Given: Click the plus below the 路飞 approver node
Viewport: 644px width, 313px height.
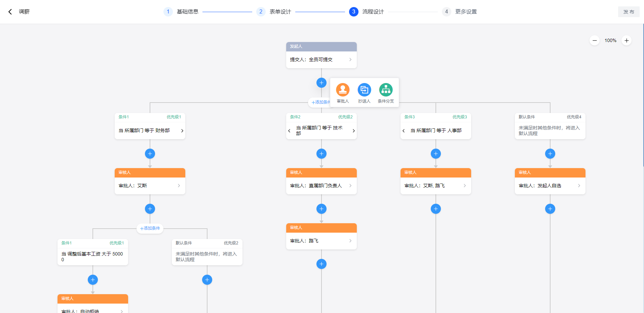Looking at the screenshot, I should (321, 264).
